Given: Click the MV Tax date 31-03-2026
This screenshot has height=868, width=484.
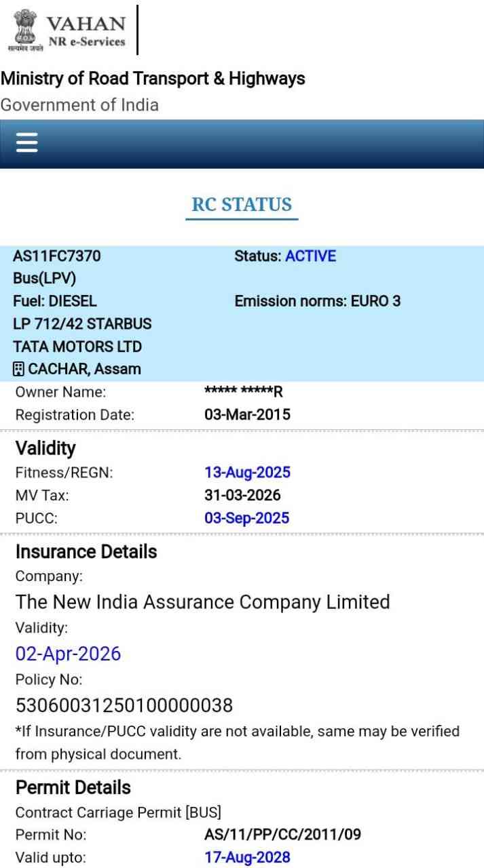Looking at the screenshot, I should click(x=242, y=495).
